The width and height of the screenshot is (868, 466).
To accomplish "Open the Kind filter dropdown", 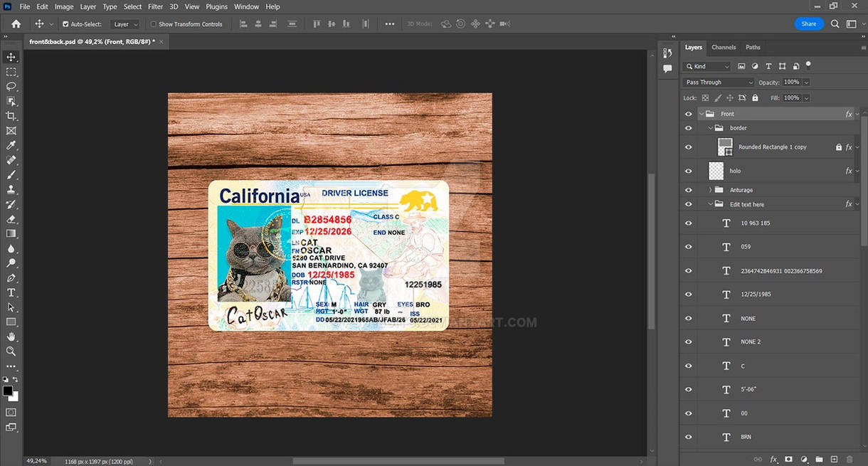I will pos(708,66).
